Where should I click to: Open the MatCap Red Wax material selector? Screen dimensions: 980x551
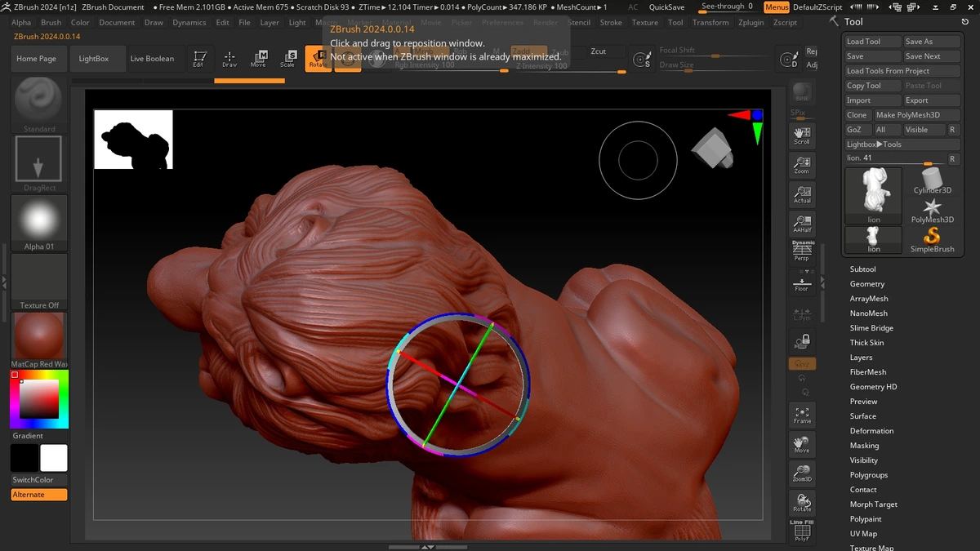tap(39, 340)
